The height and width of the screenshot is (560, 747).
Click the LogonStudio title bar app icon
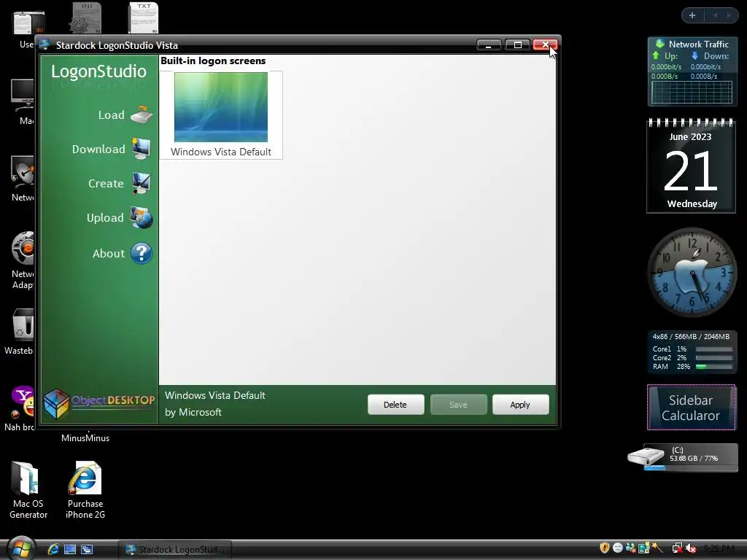[x=44, y=44]
